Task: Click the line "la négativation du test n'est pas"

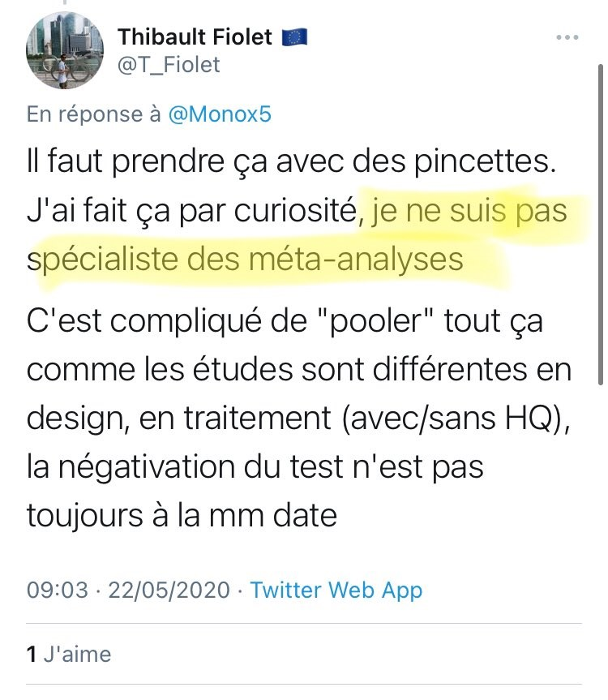Action: tap(255, 466)
